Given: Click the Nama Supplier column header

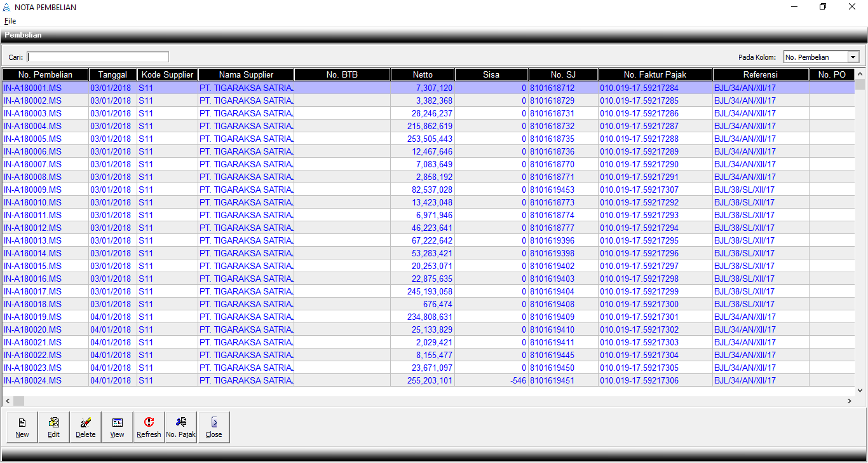Looking at the screenshot, I should (246, 75).
